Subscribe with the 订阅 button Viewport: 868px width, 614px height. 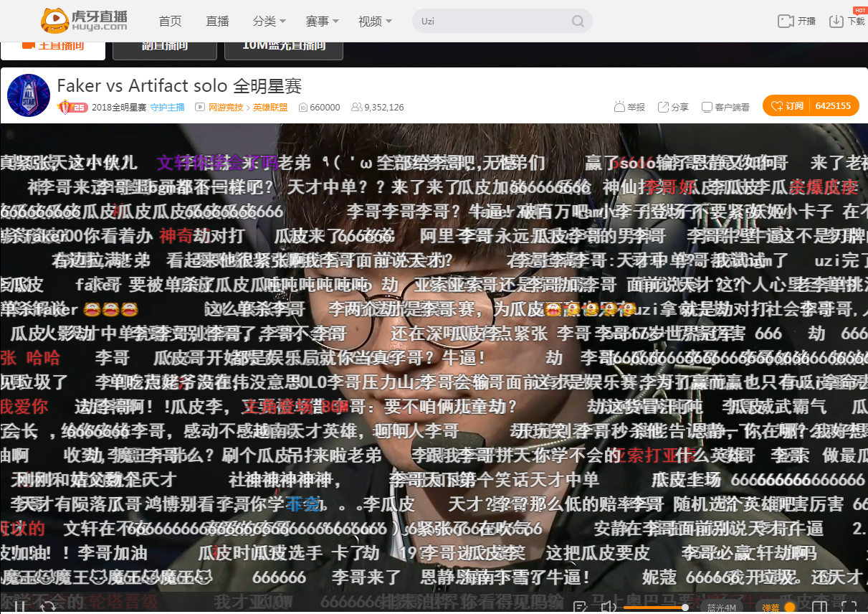pos(787,106)
